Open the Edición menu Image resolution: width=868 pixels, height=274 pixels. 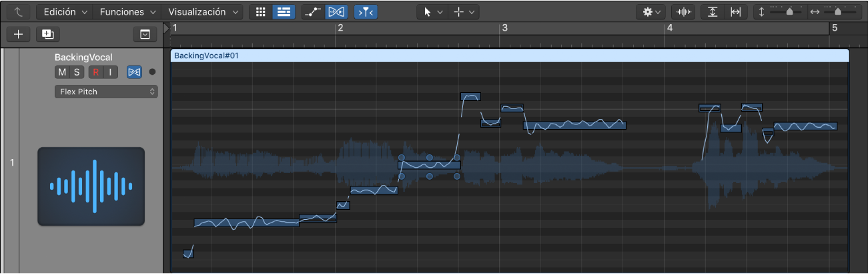tap(65, 12)
